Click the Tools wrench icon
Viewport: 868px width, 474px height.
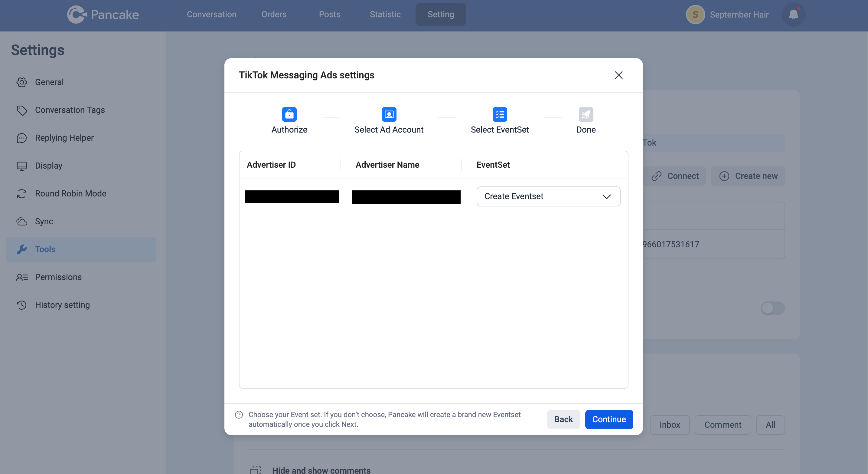point(22,249)
